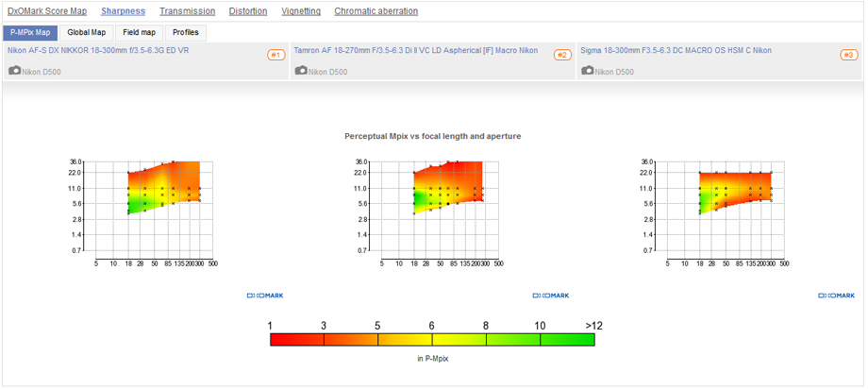Click camera icon under the Tamron lens
This screenshot has height=389, width=868.
[x=301, y=71]
